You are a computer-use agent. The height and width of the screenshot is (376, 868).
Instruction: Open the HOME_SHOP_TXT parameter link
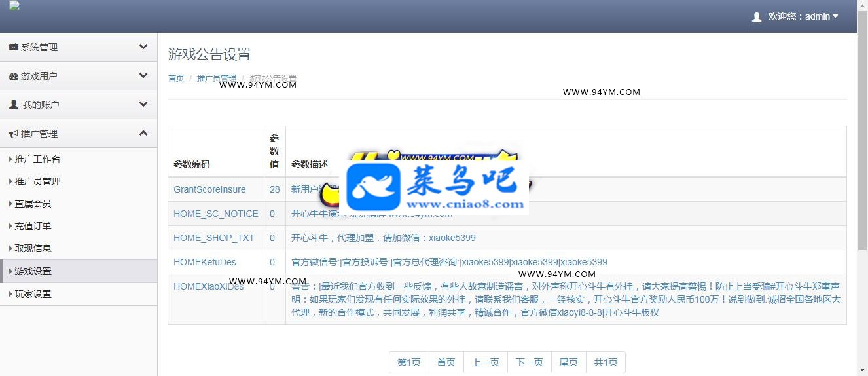pos(214,238)
